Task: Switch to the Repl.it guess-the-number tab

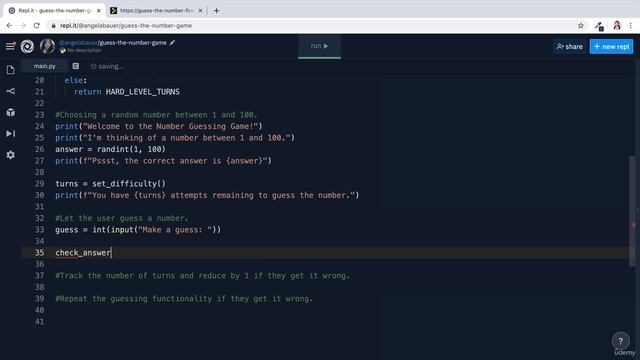Action: [54, 11]
